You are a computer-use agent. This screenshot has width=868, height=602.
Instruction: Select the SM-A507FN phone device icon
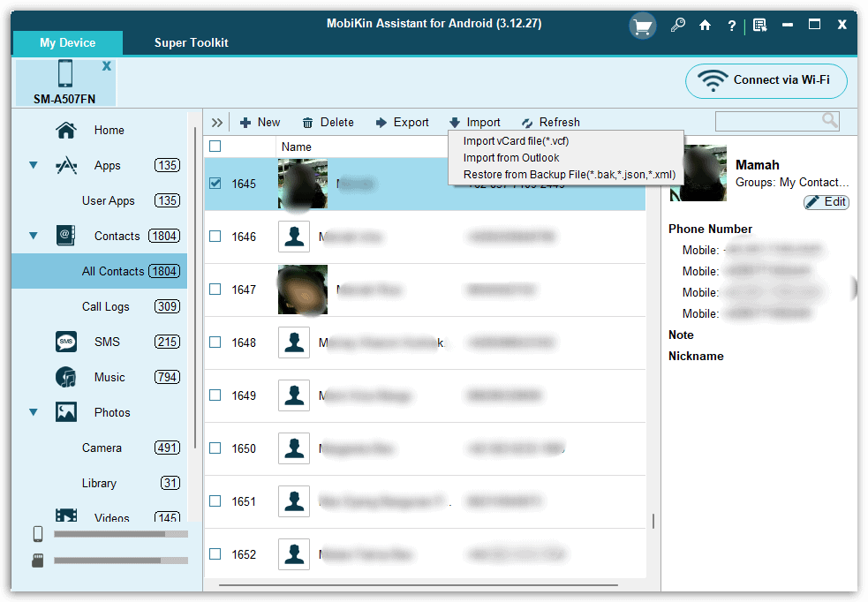[x=65, y=73]
